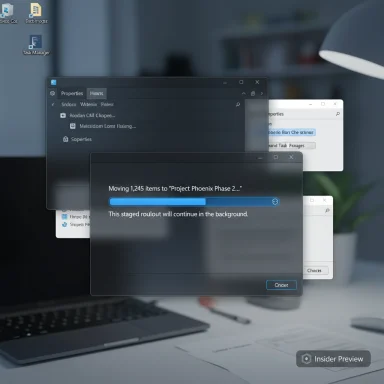
Task: Minimize the dark Properties window
Action: tap(225, 82)
